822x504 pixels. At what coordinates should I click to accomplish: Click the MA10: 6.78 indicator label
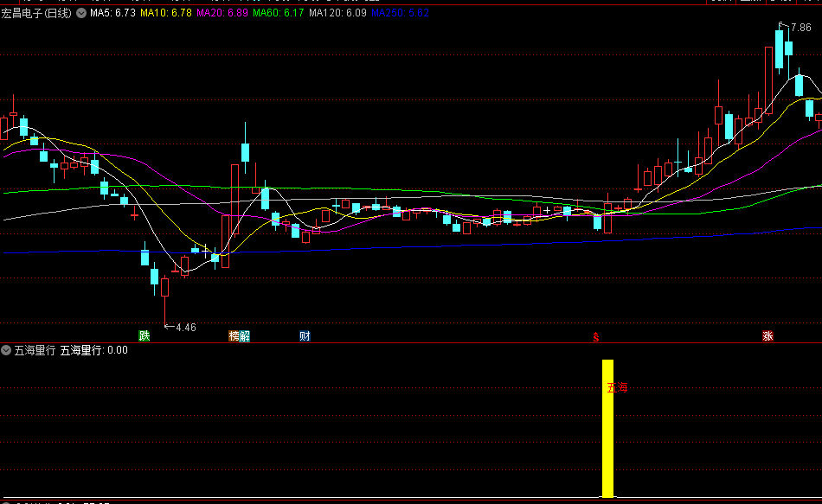click(x=165, y=13)
